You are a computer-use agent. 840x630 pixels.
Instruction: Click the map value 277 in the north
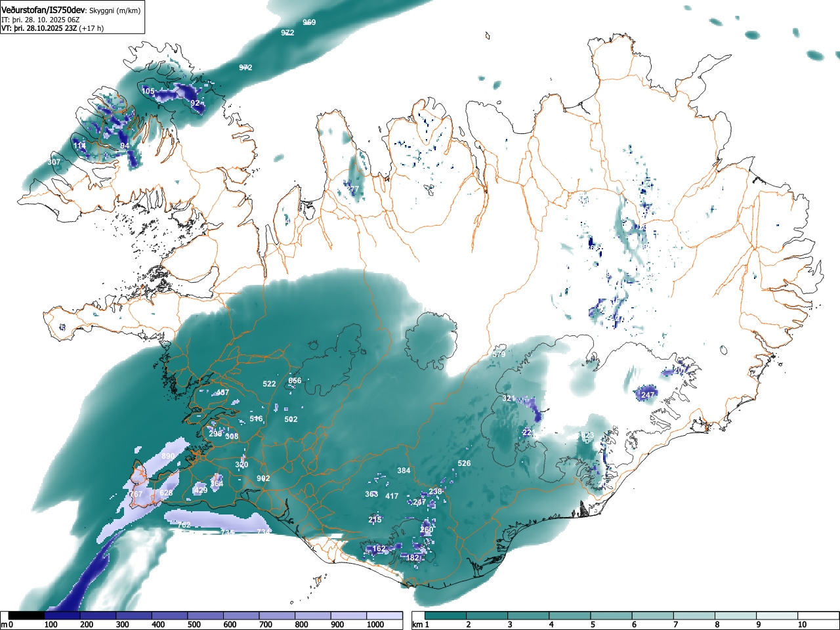coord(353,190)
